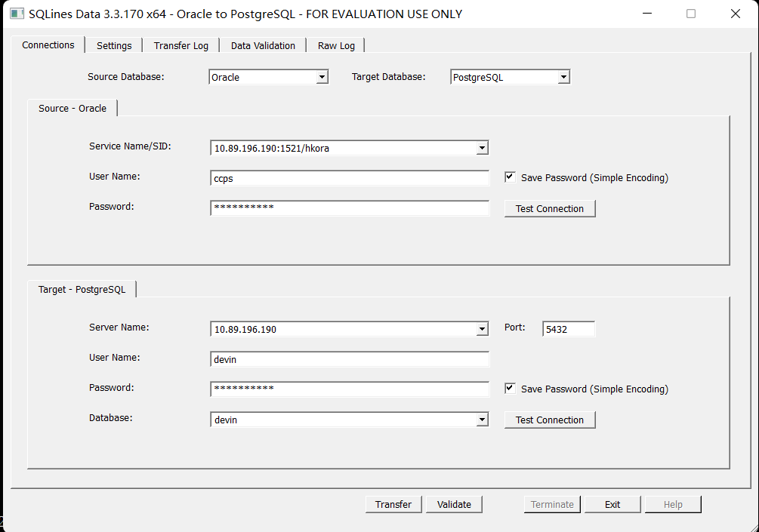This screenshot has width=759, height=532.
Task: Test the Oracle source connection
Action: (x=549, y=208)
